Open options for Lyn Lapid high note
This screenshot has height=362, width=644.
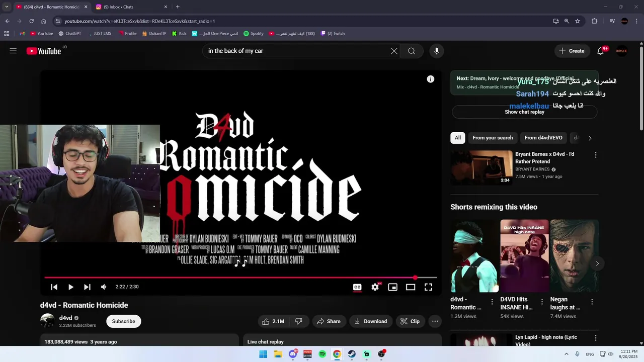pos(596,338)
